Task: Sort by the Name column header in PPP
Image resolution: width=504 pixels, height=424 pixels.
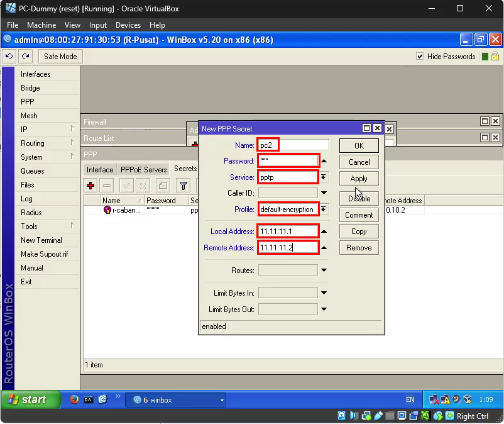Action: [x=123, y=201]
